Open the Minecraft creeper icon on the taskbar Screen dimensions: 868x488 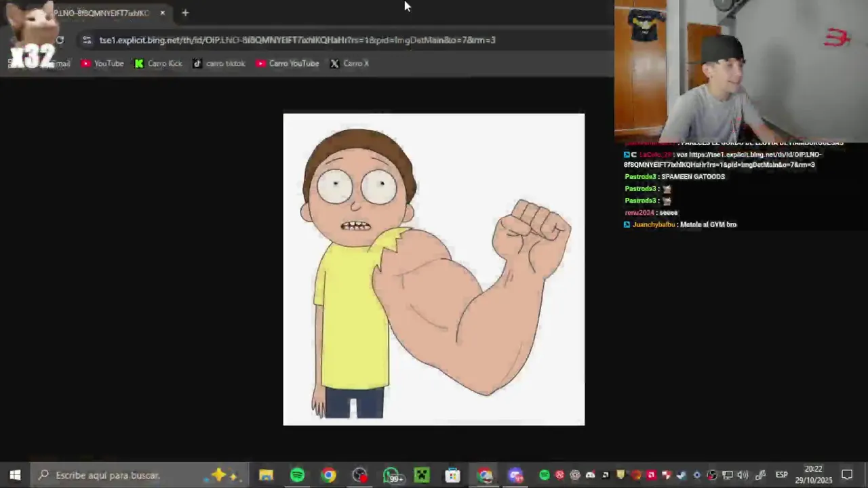(422, 475)
